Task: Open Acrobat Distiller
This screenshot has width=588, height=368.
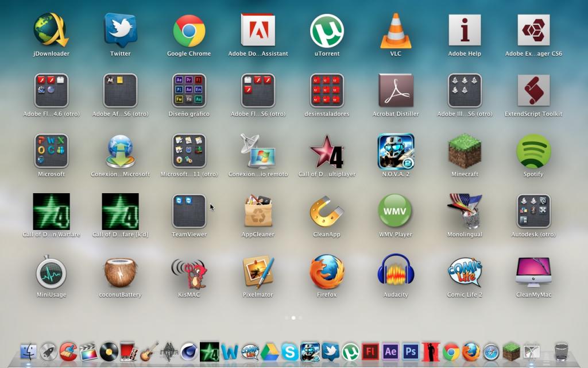Action: click(396, 90)
